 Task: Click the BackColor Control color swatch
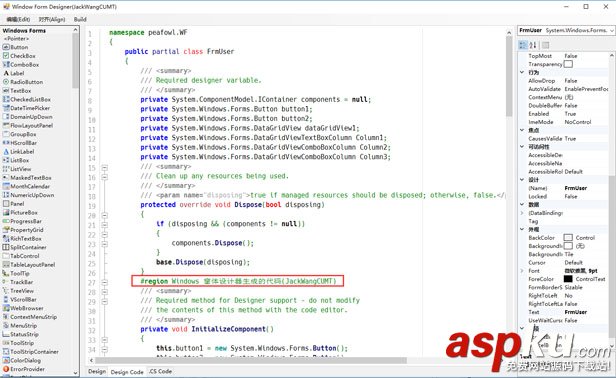click(x=568, y=238)
